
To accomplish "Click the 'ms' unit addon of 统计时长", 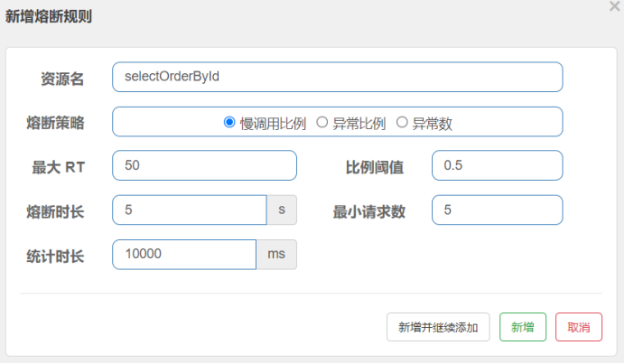I will (276, 255).
